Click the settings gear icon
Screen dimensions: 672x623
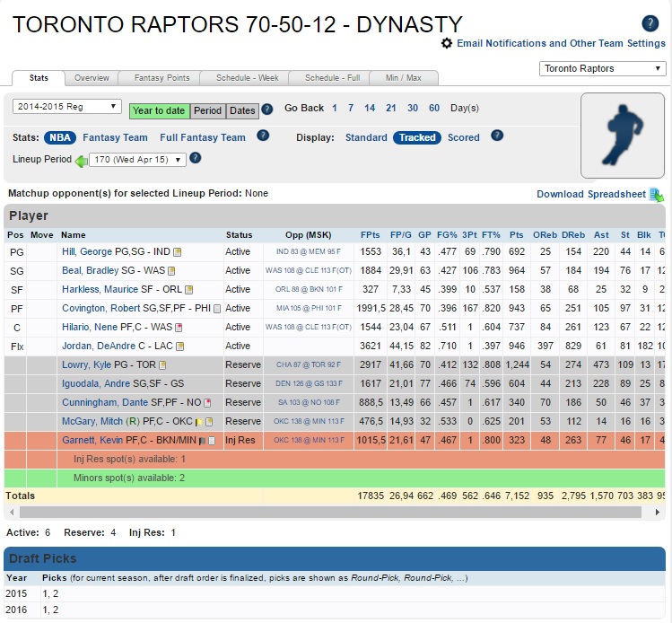(x=447, y=43)
